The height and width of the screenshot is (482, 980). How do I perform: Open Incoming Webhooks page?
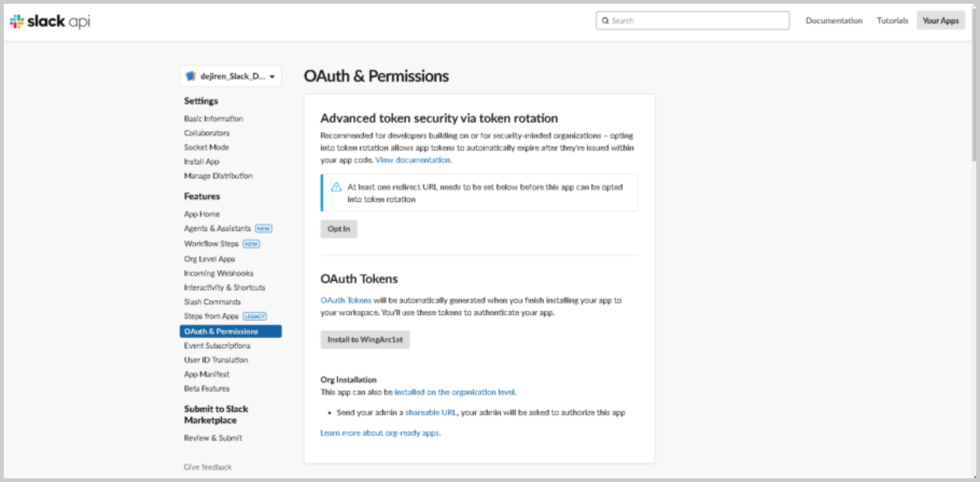tap(219, 274)
